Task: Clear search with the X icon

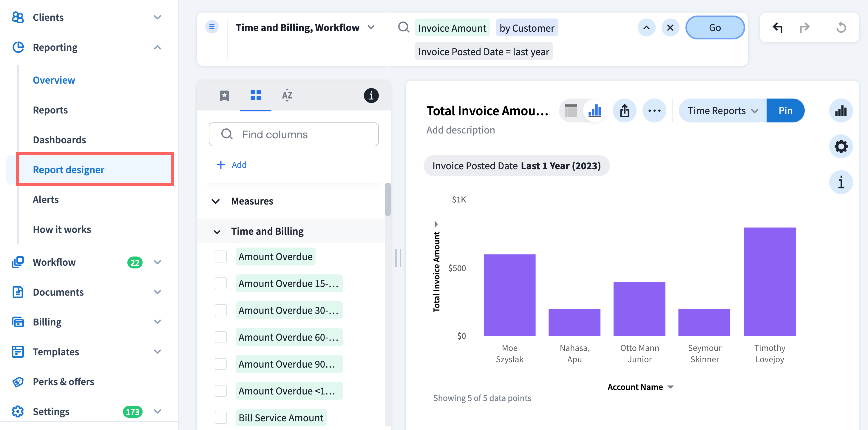Action: [x=670, y=28]
